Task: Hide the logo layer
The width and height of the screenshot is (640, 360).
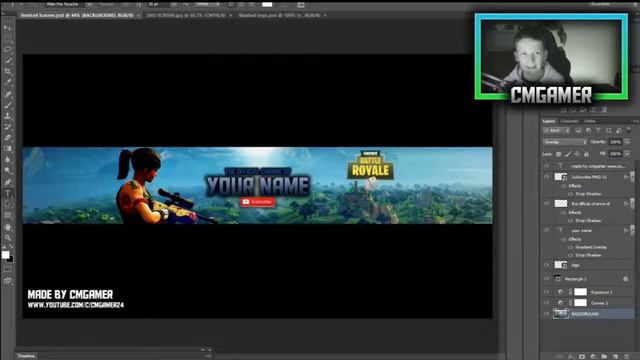Action: [x=547, y=265]
